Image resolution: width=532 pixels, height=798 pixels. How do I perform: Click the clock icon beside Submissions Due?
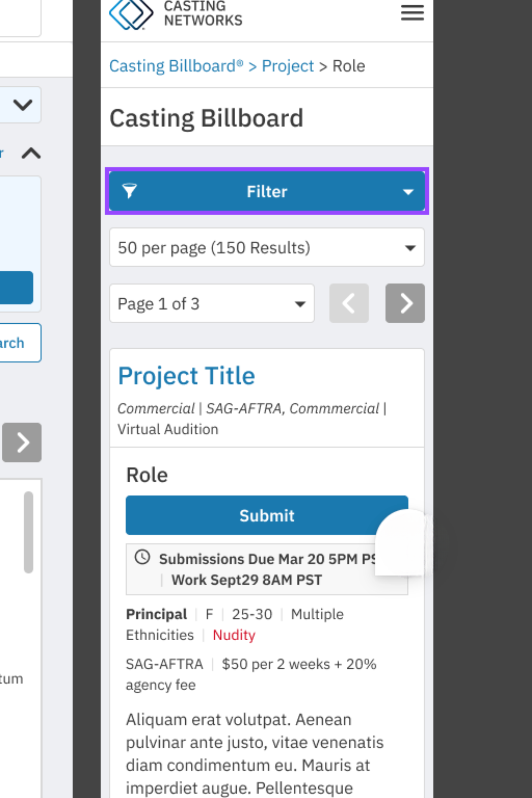(x=142, y=557)
